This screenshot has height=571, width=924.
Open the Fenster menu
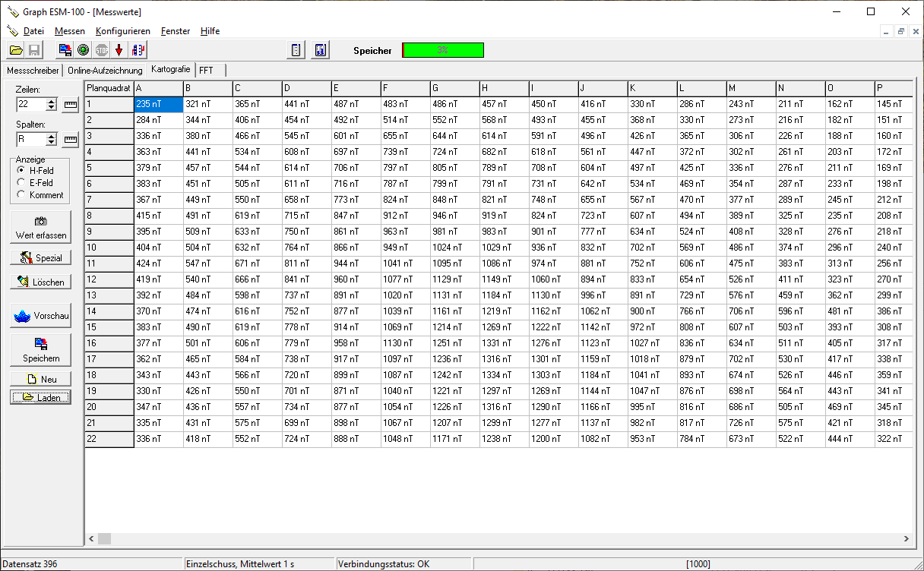(176, 31)
